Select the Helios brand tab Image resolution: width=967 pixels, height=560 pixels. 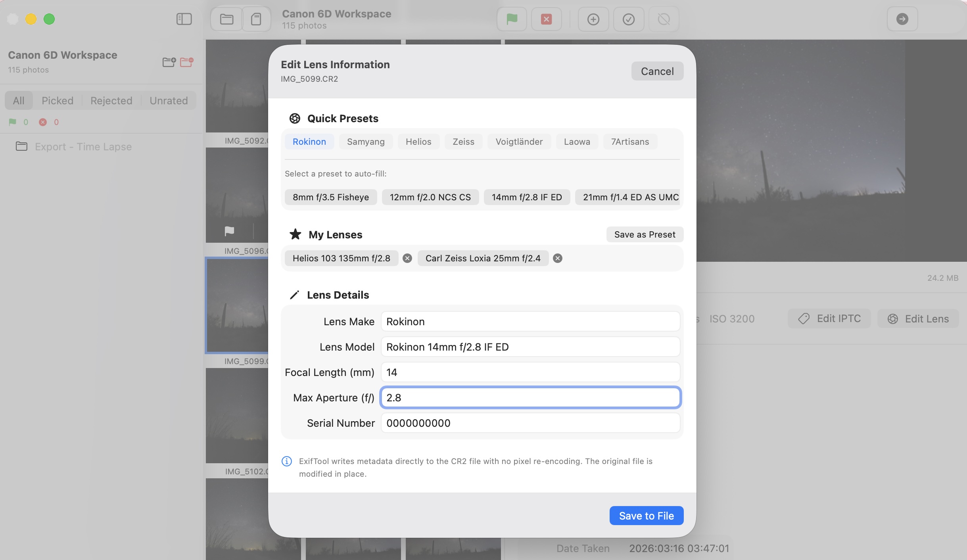coord(418,142)
